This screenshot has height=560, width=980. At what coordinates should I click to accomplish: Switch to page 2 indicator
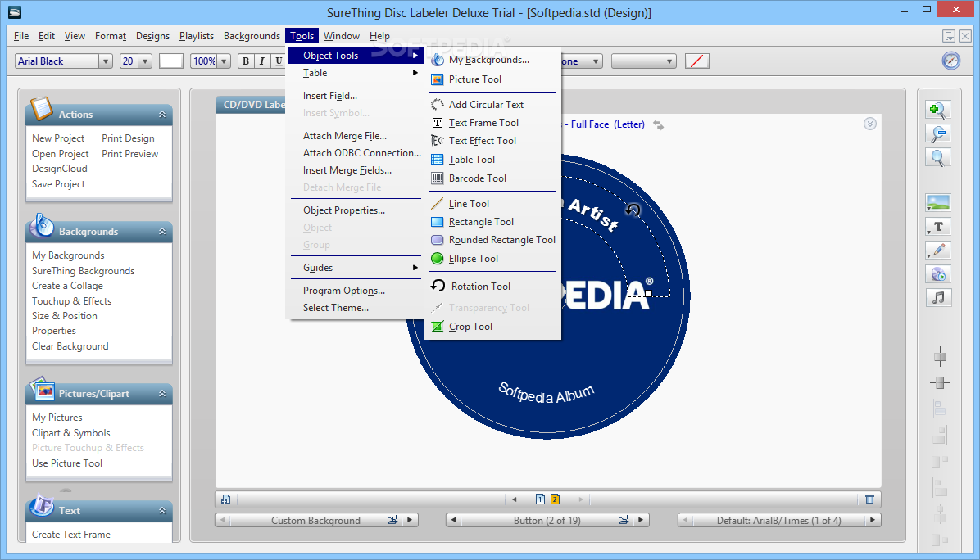[555, 499]
